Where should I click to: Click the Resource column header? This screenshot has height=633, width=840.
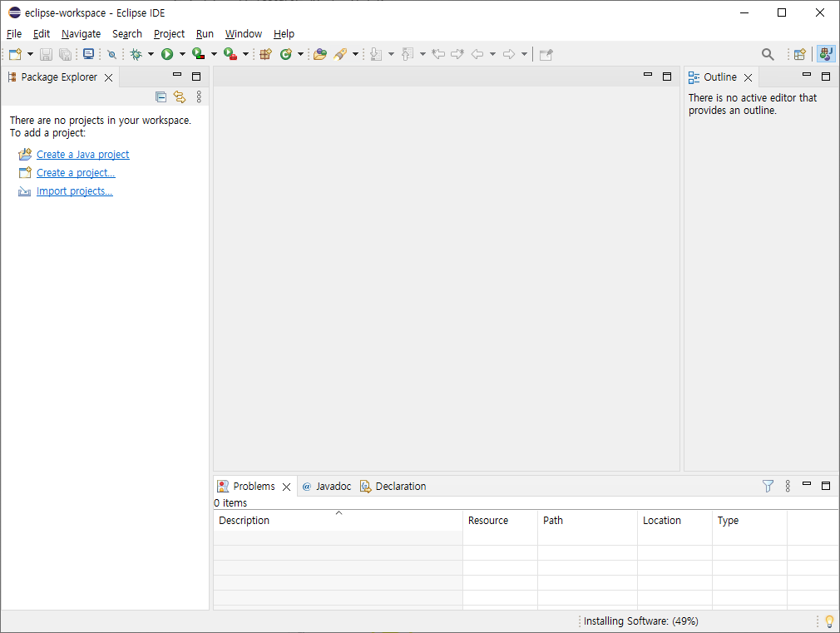click(x=501, y=521)
